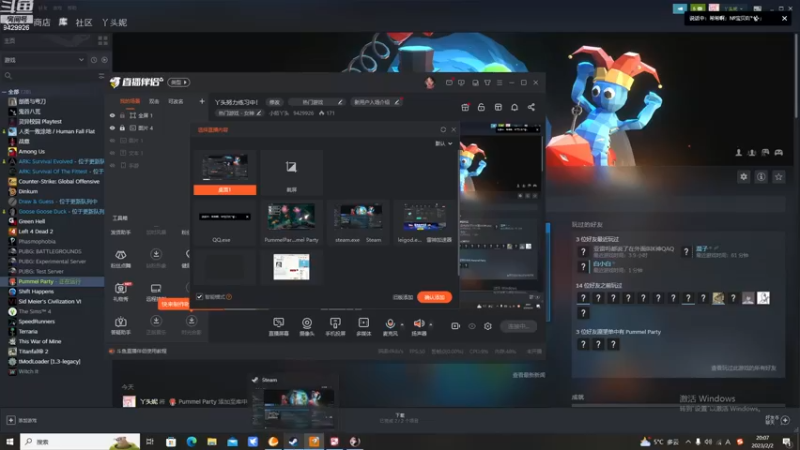The width and height of the screenshot is (800, 450).
Task: Toggle lock for the 图片 4 source
Action: (x=122, y=128)
